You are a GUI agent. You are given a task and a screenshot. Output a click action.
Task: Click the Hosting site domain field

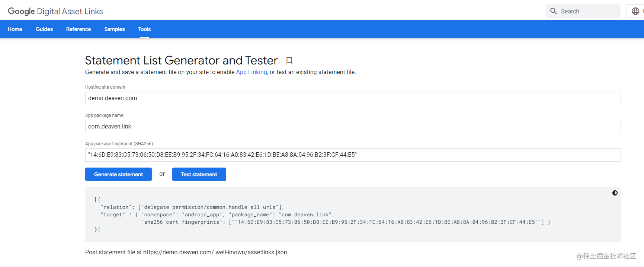click(x=353, y=98)
